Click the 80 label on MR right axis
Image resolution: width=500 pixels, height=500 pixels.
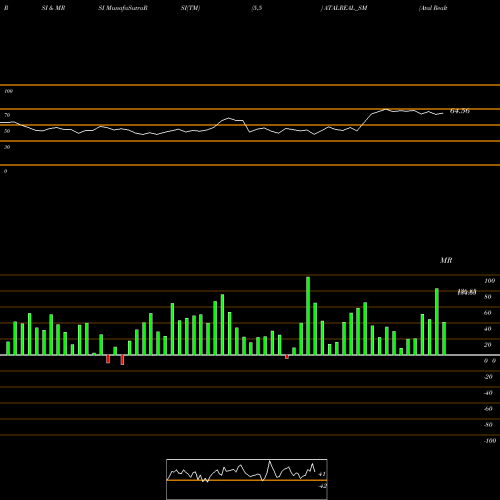point(488,297)
